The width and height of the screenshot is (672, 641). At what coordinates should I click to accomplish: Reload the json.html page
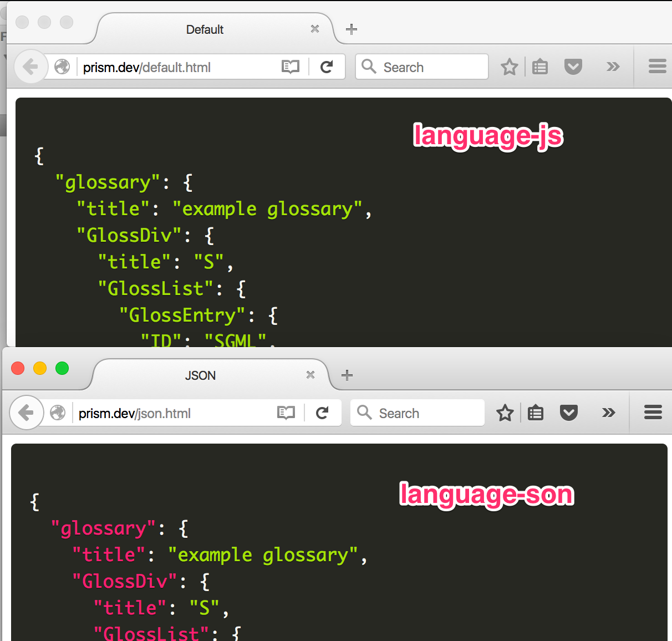[323, 413]
